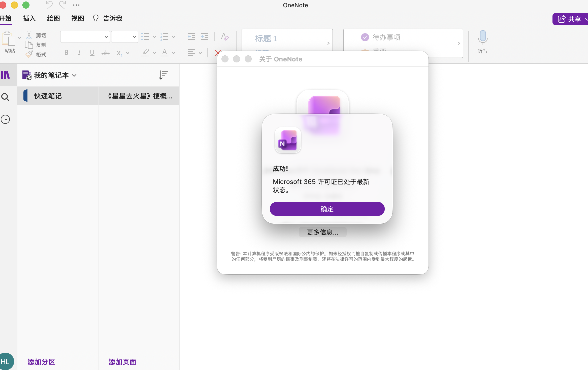
Task: Open the subscript options dropdown arrow
Action: [128, 53]
